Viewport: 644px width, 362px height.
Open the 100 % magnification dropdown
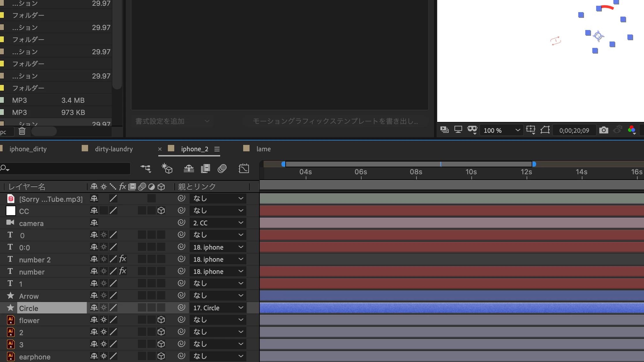point(501,130)
